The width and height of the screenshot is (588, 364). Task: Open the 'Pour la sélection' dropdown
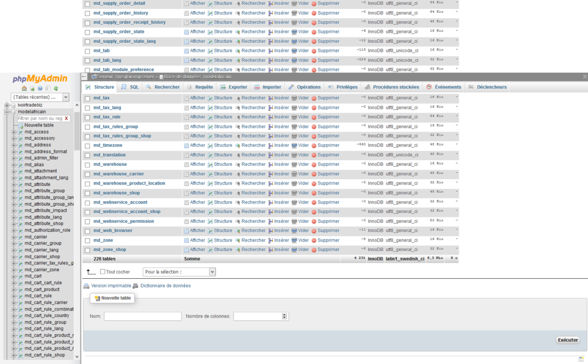pyautogui.click(x=178, y=272)
